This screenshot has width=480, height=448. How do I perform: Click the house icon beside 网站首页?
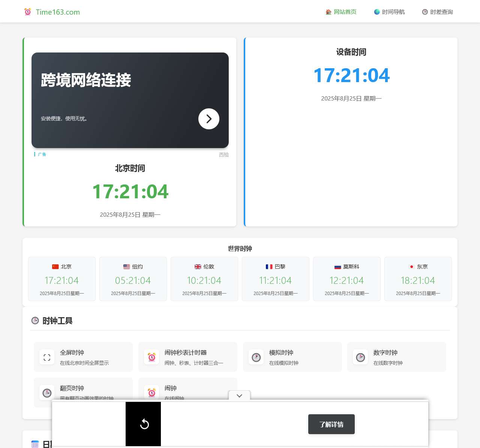click(328, 12)
